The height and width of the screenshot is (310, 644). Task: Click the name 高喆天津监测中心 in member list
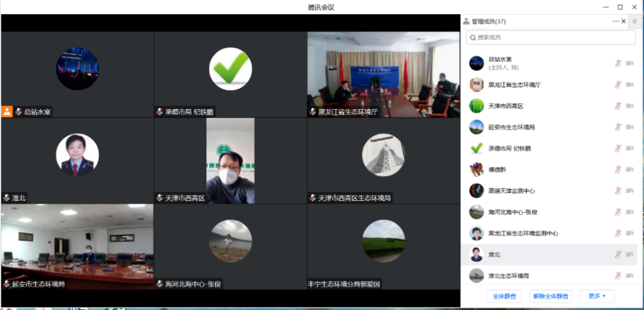[x=512, y=191]
